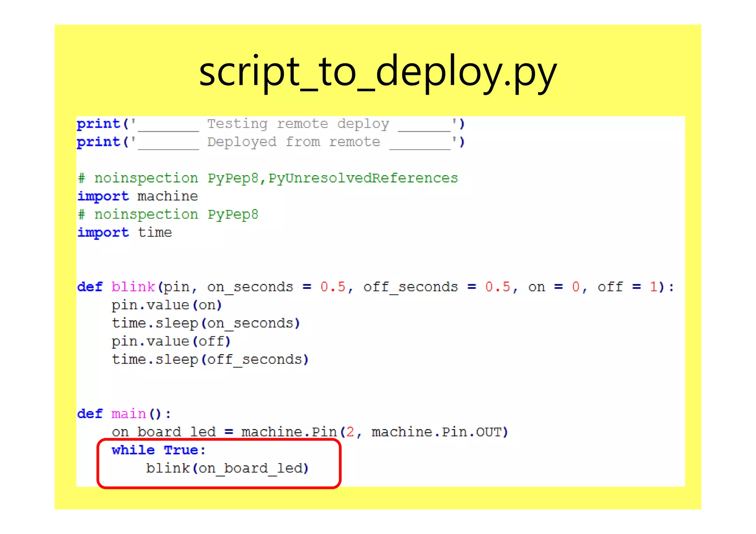
Task: Click the 'pin.value(off)' statement
Action: coord(171,341)
